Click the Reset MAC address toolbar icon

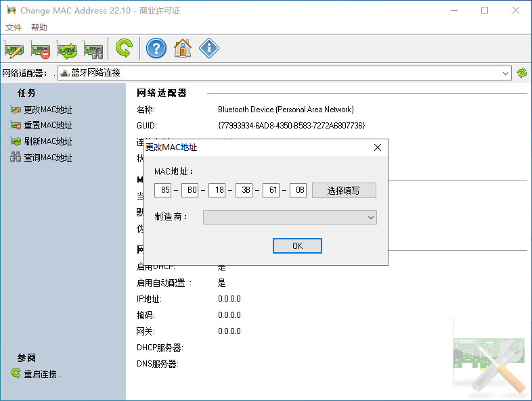(41, 49)
